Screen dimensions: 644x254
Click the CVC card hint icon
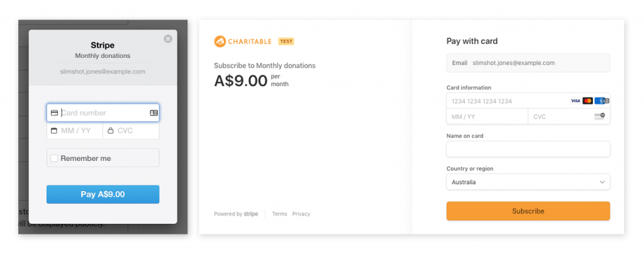click(599, 116)
